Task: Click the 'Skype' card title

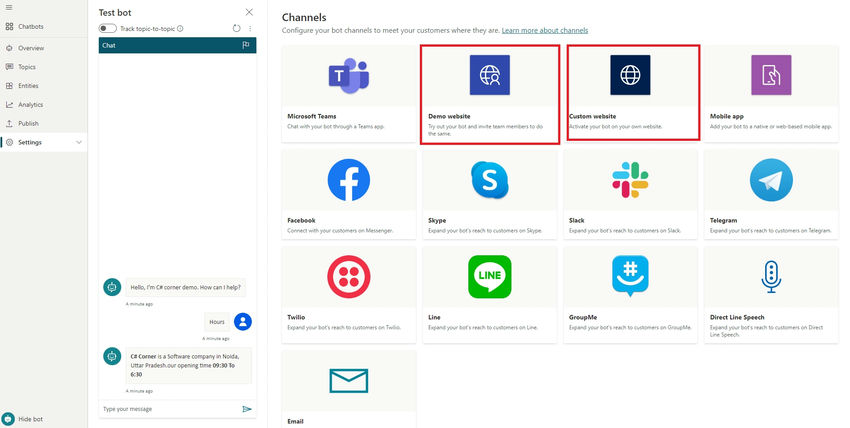Action: click(x=437, y=221)
